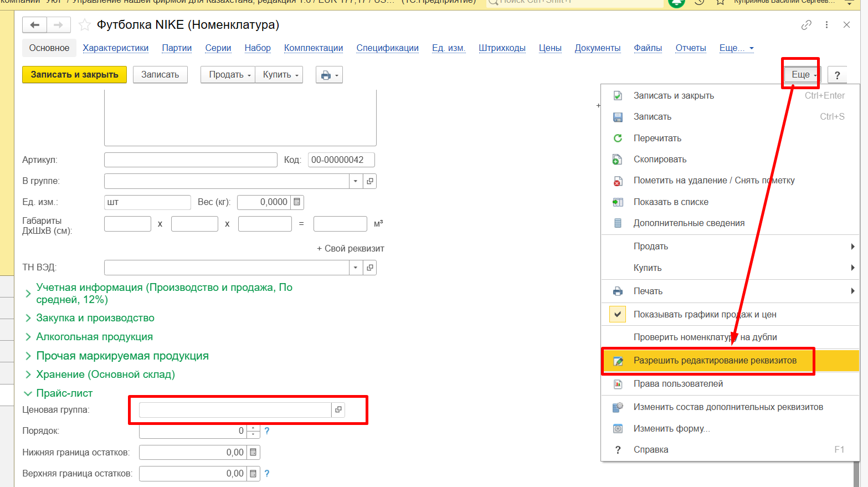Click the + Свой реквизит link

coord(350,249)
